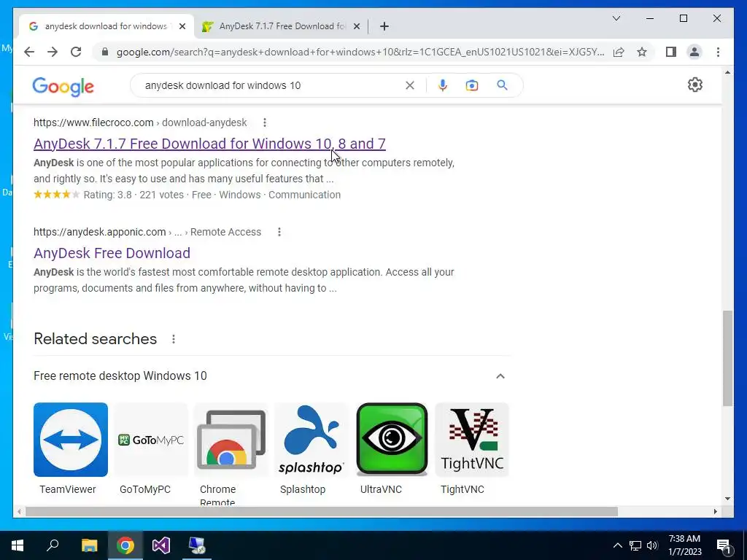747x560 pixels.
Task: Open AnyDesk Free Download result link
Action: 112,253
